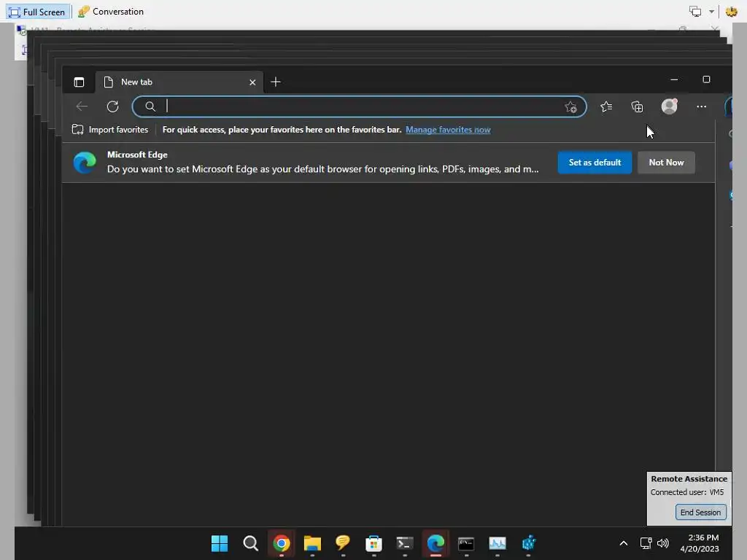Open the blue cubes taskbar app
Image resolution: width=747 pixels, height=560 pixels.
click(x=528, y=543)
